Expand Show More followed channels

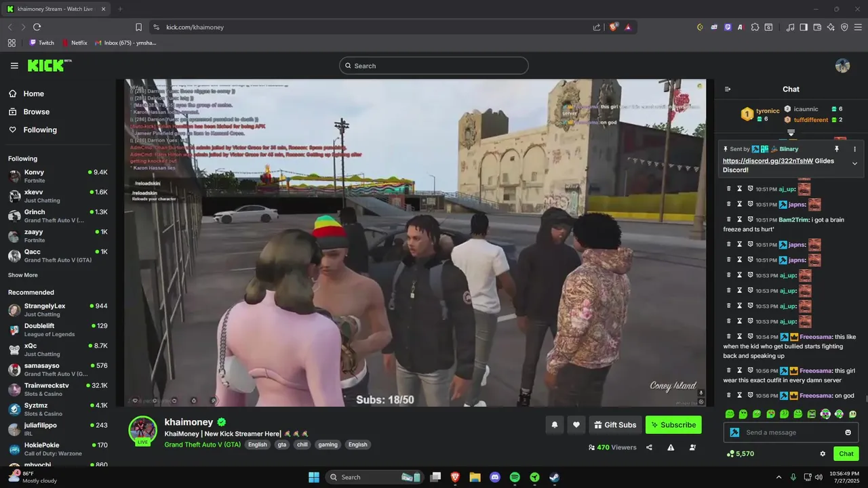(23, 275)
